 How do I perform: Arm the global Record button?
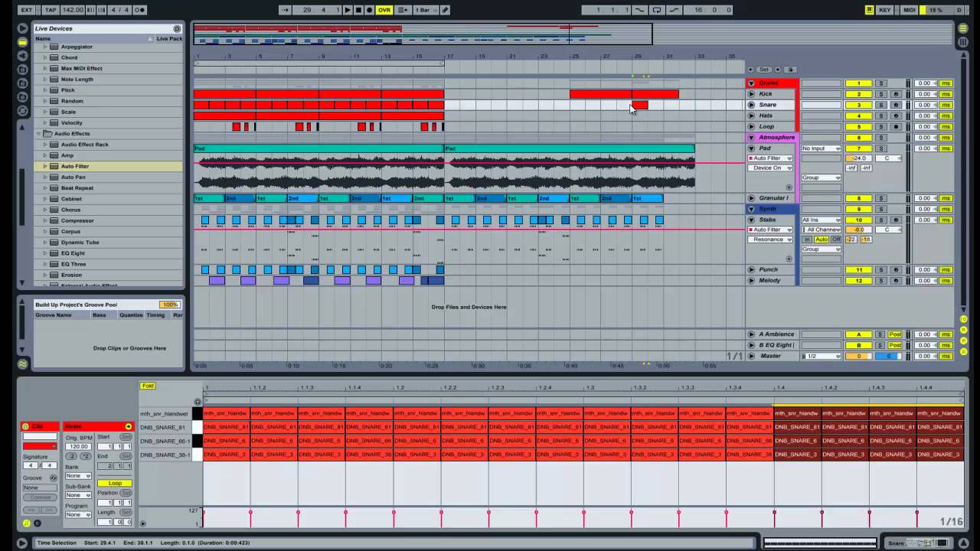(x=369, y=10)
